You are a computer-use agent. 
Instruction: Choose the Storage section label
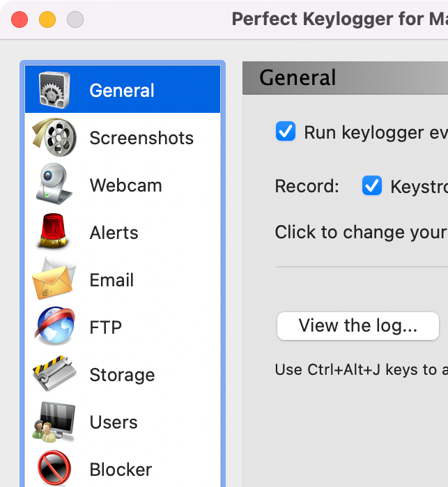point(122,375)
